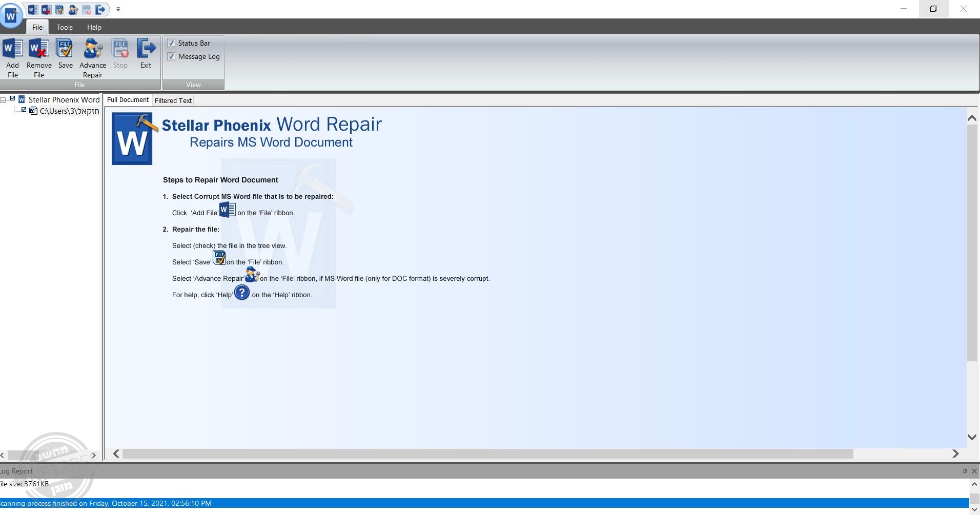Click the document preview vertical scrollbar thumb
980x515 pixels.
972,243
